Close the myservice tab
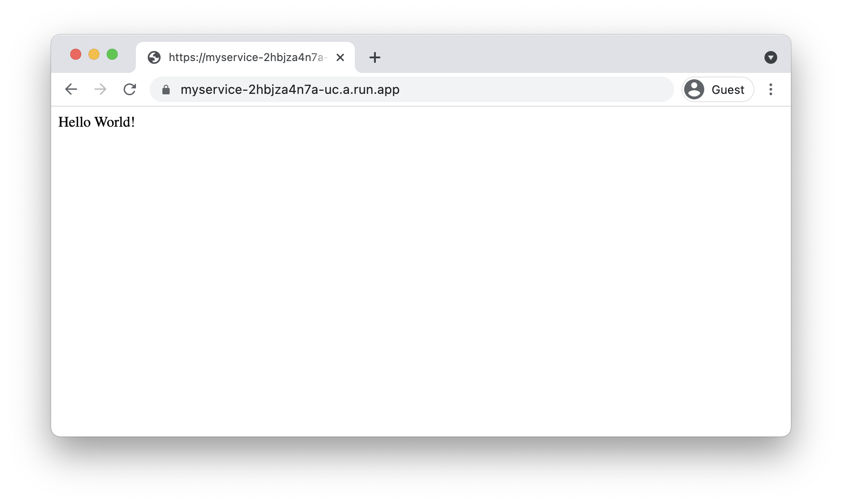 (x=340, y=57)
